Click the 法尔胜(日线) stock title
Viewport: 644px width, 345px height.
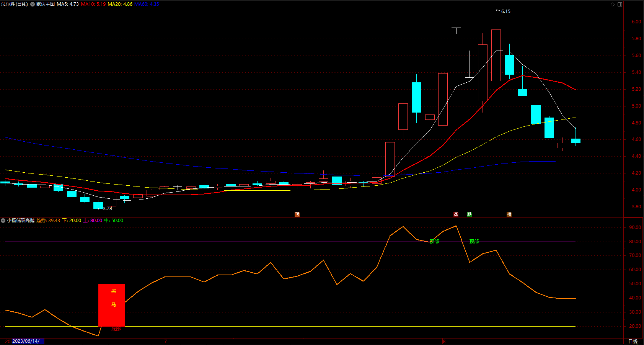click(15, 4)
